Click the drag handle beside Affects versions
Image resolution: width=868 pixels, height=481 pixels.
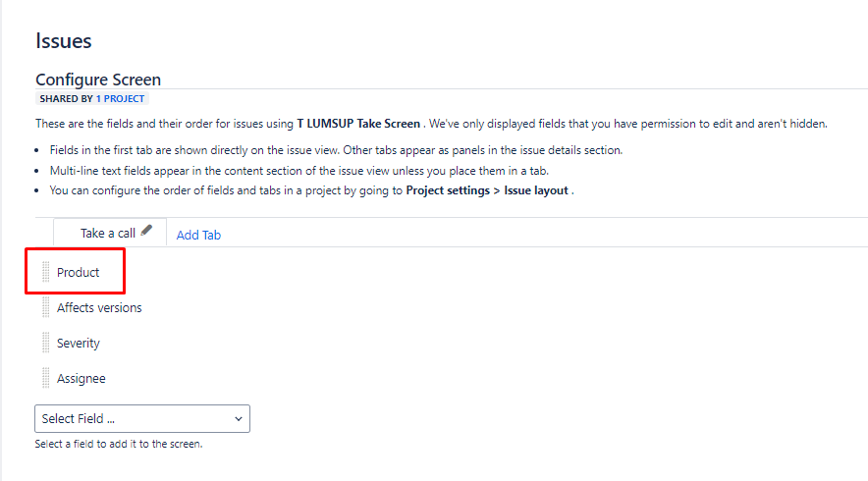[46, 307]
